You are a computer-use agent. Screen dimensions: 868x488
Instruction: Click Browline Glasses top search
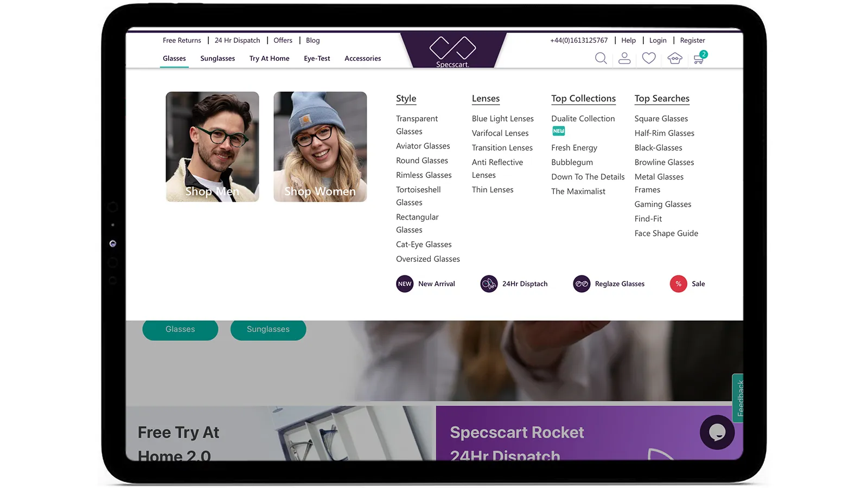click(x=665, y=163)
